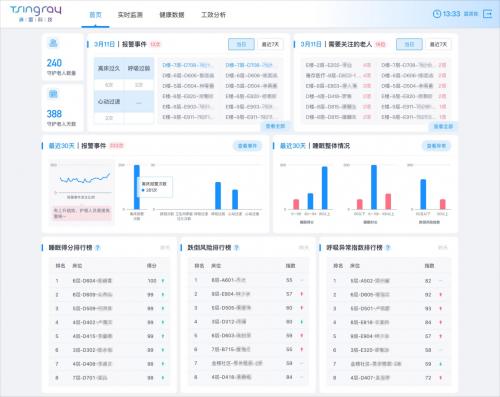Select the 呼吸过弱 alarm category cell

pyautogui.click(x=139, y=68)
